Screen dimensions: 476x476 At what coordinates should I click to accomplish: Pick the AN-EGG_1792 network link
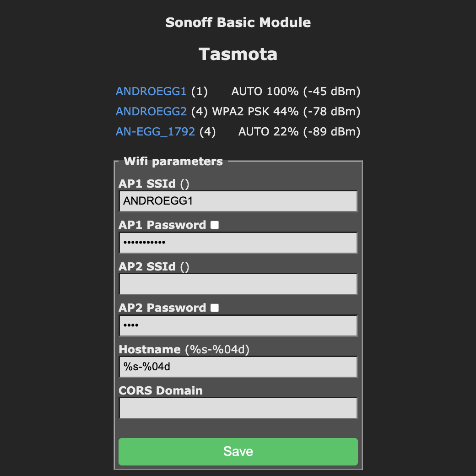pyautogui.click(x=155, y=132)
